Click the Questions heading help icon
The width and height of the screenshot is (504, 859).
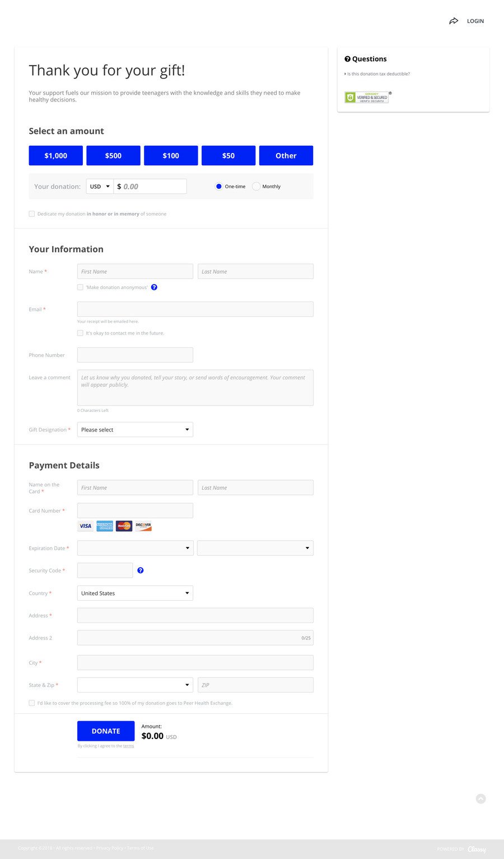[x=347, y=59]
